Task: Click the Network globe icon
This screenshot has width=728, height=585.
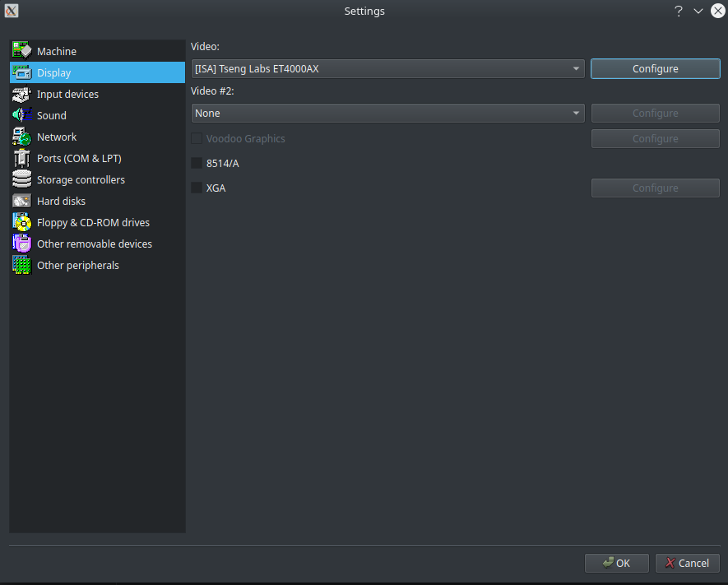Action: pos(22,137)
